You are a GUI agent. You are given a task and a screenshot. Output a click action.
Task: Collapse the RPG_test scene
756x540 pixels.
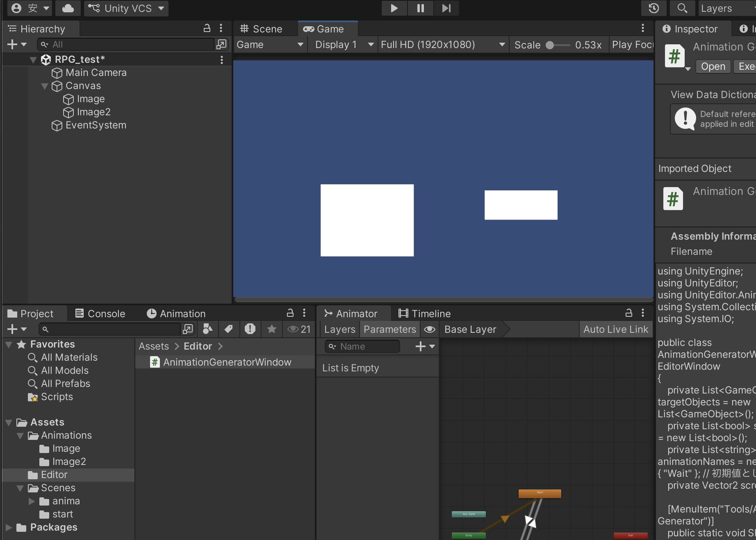pyautogui.click(x=33, y=59)
